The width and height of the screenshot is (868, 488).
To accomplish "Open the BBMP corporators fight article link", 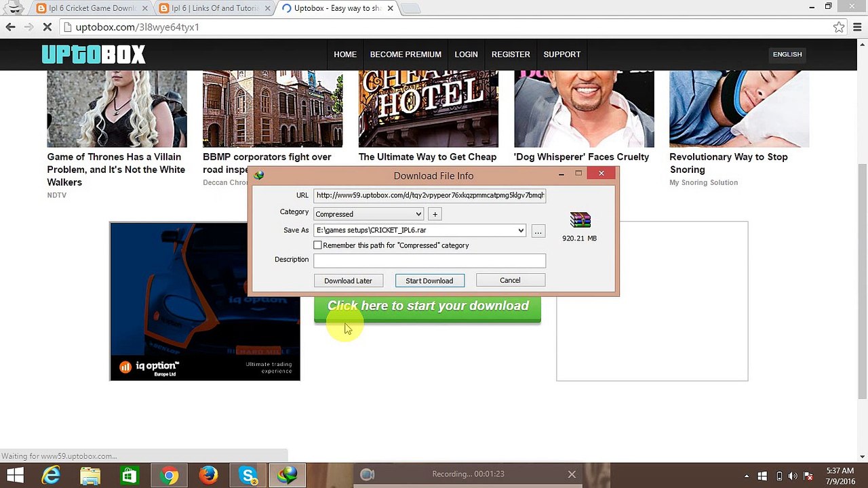I will pos(267,163).
